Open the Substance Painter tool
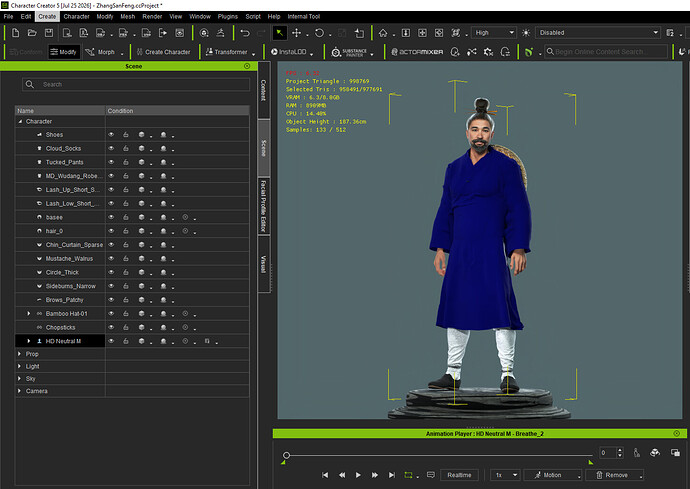The image size is (690, 489). (349, 52)
